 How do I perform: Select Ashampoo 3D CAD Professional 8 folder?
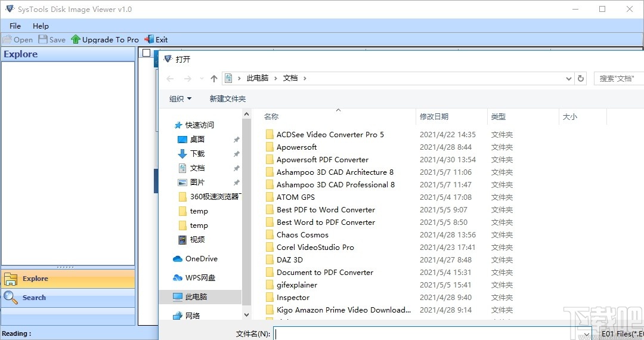click(x=336, y=185)
